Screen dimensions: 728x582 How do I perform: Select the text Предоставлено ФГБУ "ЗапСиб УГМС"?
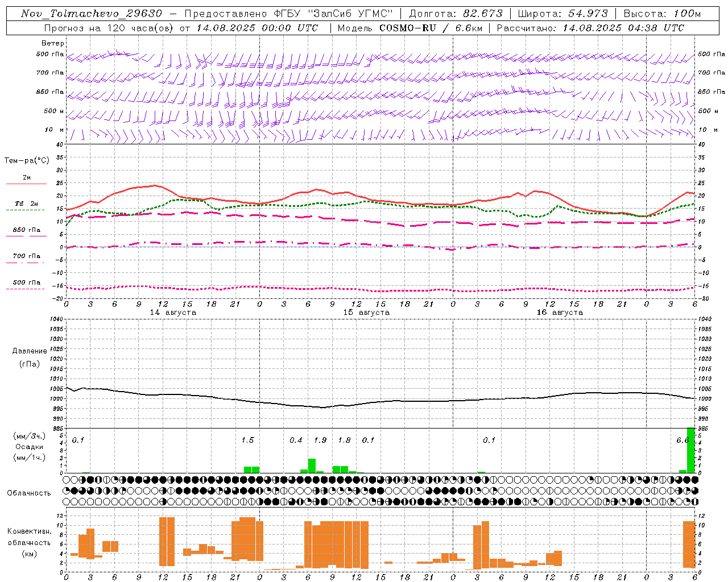coord(289,14)
